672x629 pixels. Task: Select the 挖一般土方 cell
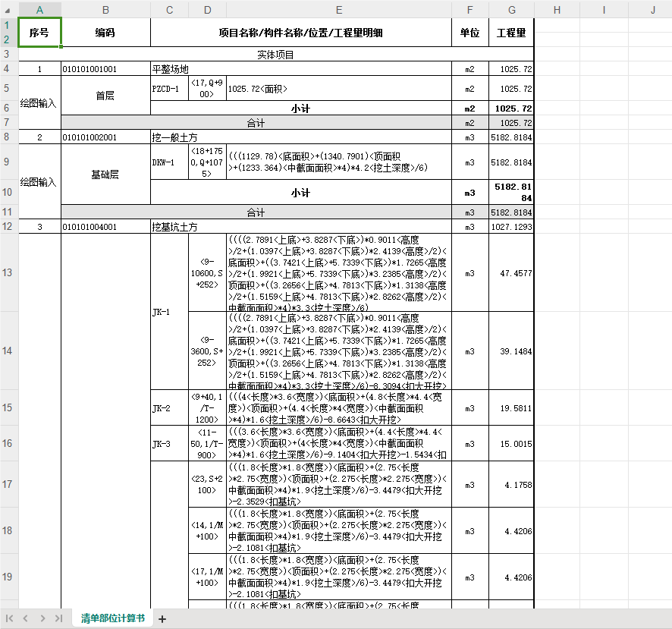click(301, 137)
